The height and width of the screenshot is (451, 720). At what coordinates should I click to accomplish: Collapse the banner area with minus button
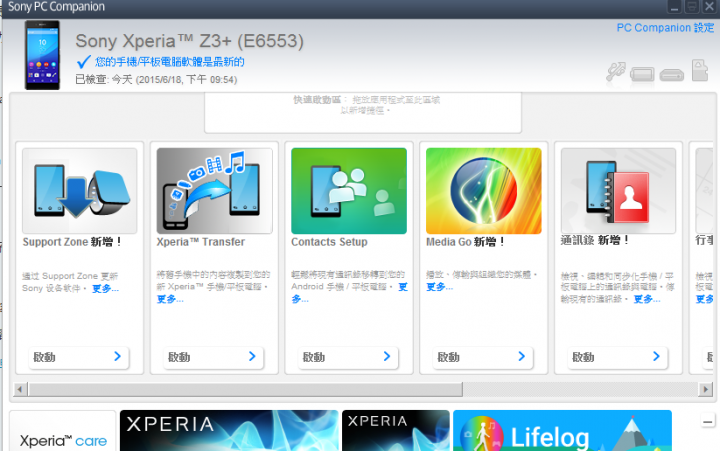[x=708, y=421]
